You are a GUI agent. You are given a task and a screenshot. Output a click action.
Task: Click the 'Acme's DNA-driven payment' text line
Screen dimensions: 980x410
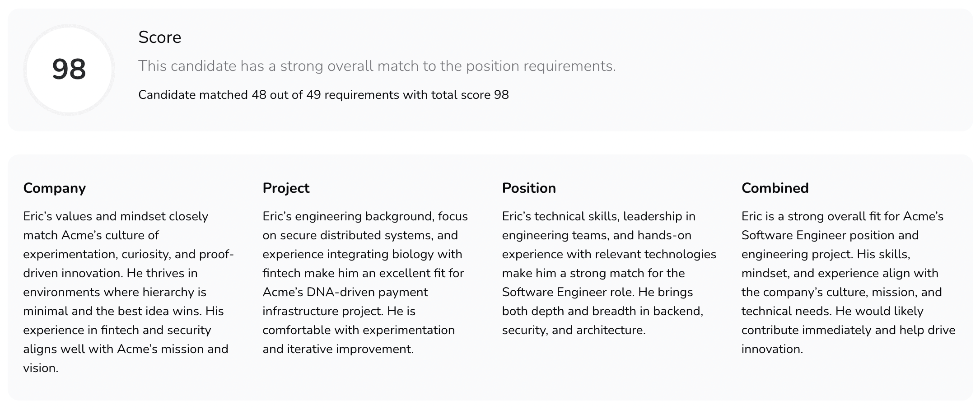tap(345, 292)
